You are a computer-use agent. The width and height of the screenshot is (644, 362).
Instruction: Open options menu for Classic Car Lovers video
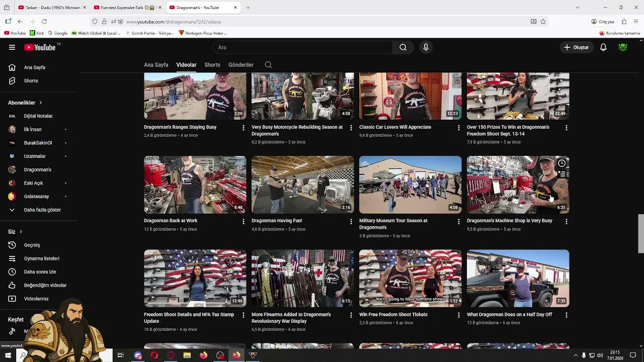click(x=458, y=128)
